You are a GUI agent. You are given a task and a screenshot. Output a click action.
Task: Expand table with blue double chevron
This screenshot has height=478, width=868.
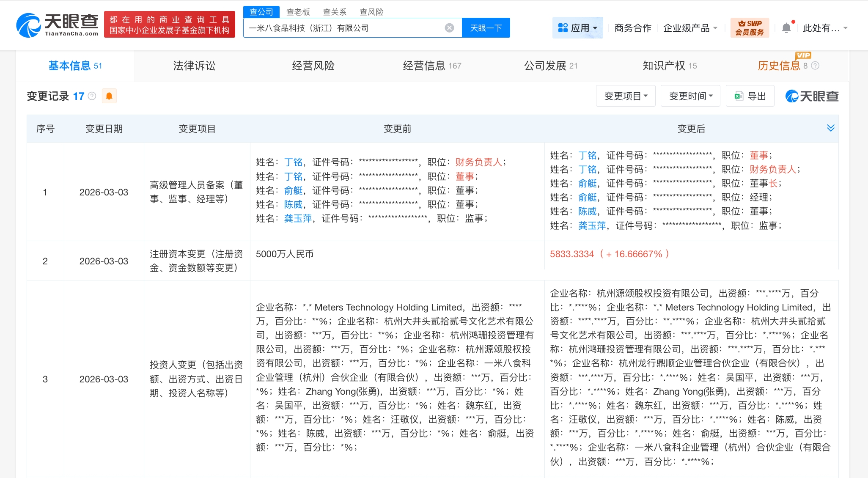830,128
